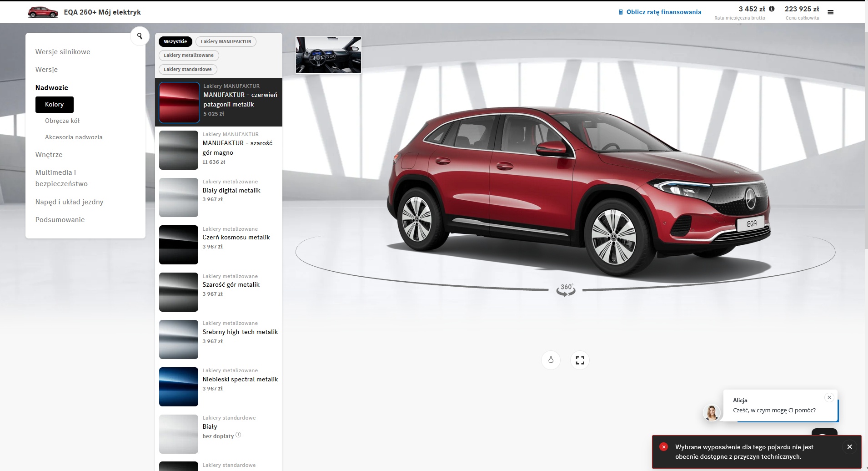Open the Wersje section
Viewport: 868px width, 471px height.
46,70
